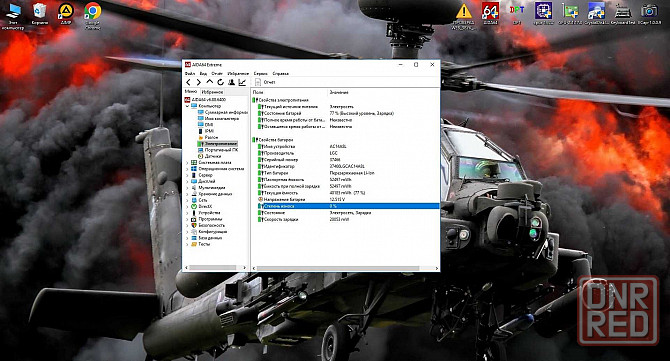Click the Значение column header
670x361 pixels.
click(x=339, y=92)
